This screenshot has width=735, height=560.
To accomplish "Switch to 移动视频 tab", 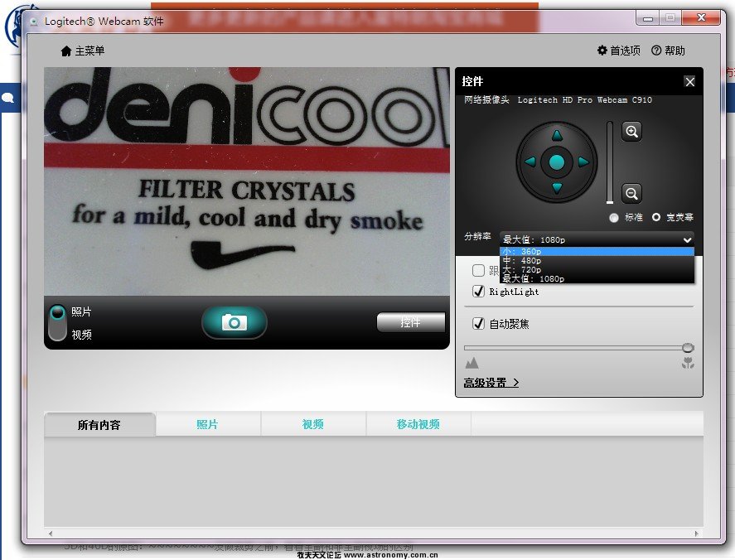I will tap(418, 425).
